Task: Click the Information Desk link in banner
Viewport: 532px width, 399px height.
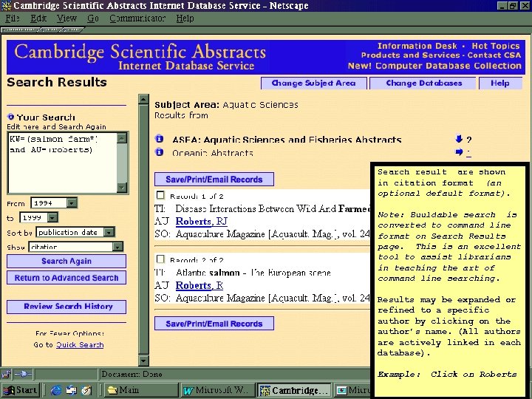Action: coord(417,46)
